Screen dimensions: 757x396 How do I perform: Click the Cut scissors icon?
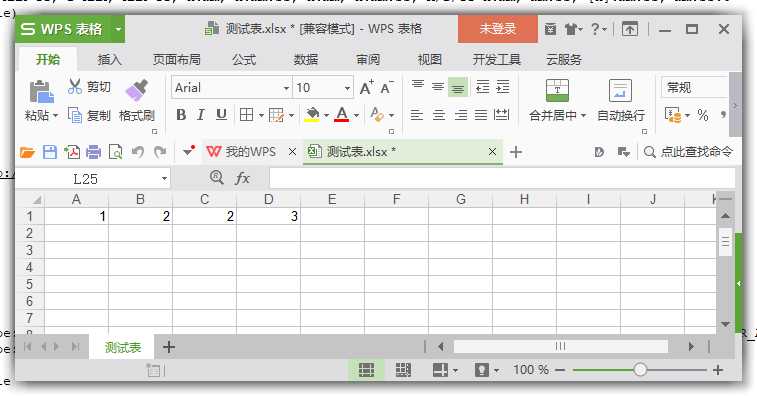tap(75, 86)
